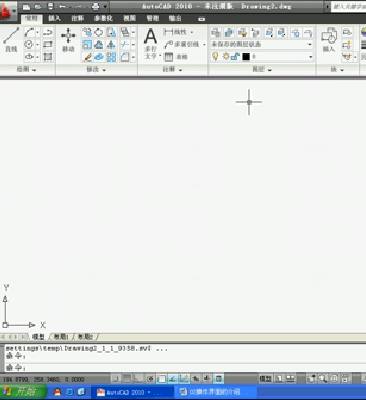366x400 pixels.
Task: Click the Table (表格) button
Action: click(176, 57)
